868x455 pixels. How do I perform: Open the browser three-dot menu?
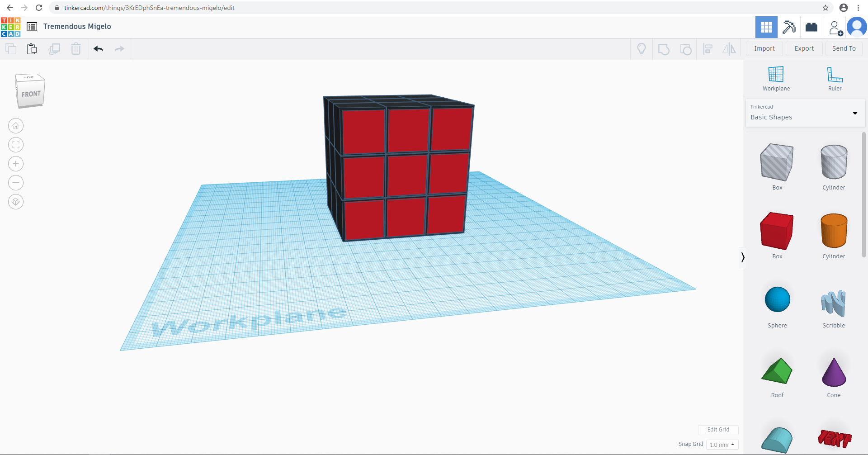click(x=858, y=8)
